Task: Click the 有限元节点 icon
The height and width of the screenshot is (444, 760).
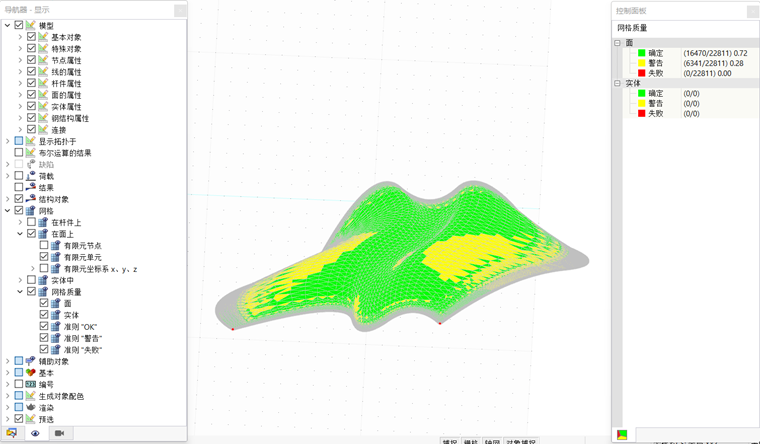Action: click(56, 245)
